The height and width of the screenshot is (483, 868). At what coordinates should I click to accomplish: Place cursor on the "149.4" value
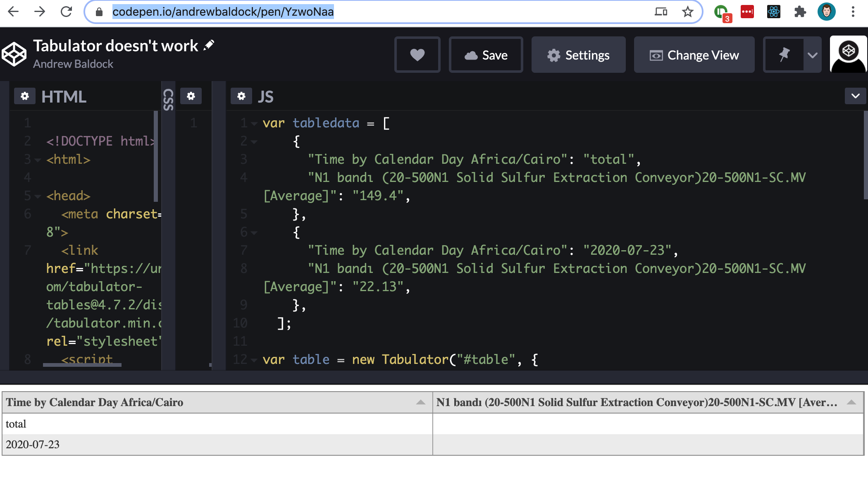tap(378, 196)
